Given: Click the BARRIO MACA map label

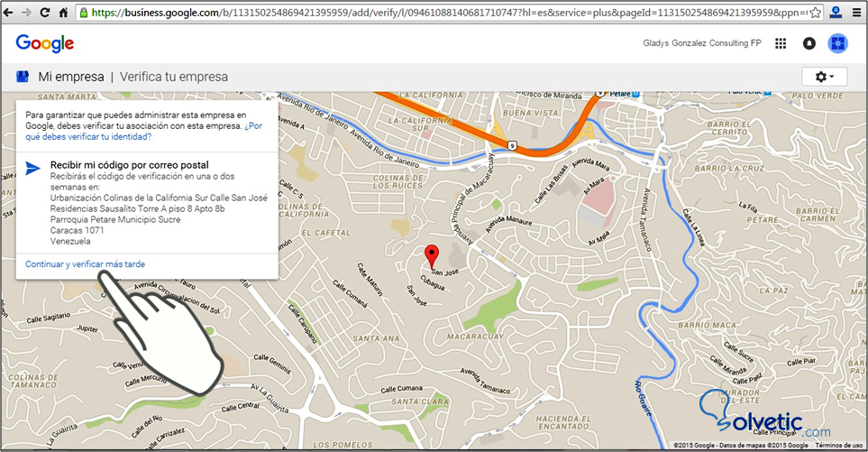Looking at the screenshot, I should [x=708, y=325].
